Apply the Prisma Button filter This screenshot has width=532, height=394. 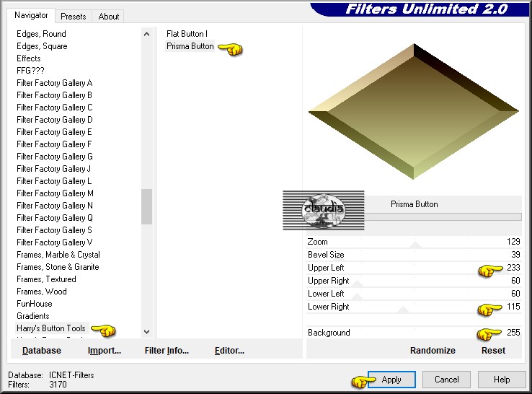391,380
